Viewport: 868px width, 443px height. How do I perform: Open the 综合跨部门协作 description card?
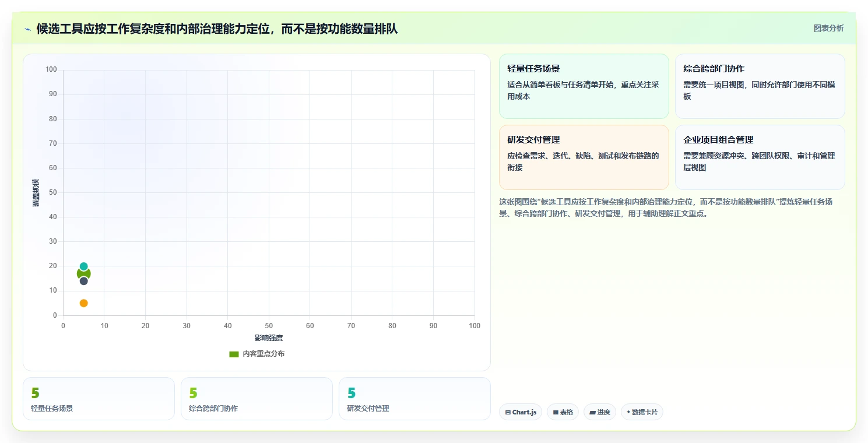tap(760, 86)
